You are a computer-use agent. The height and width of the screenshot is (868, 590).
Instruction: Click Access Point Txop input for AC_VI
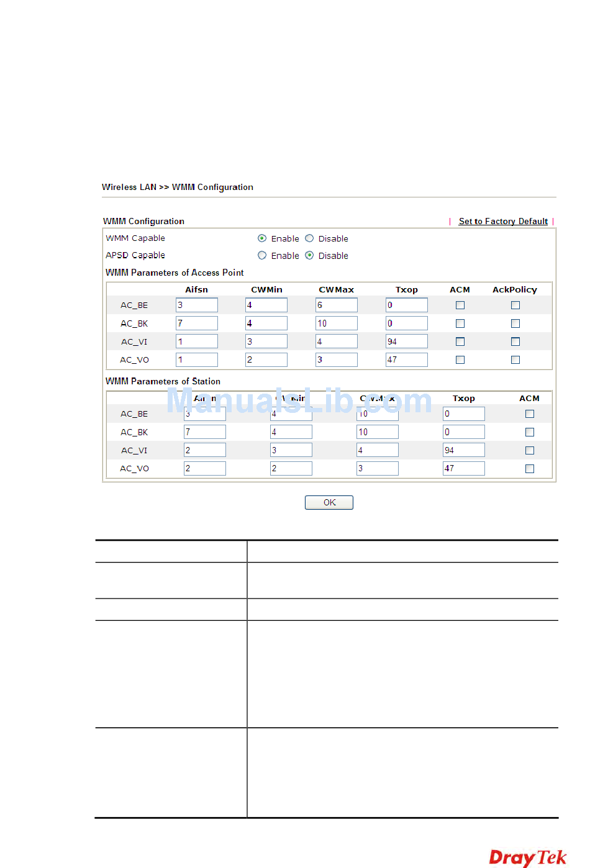pos(407,341)
